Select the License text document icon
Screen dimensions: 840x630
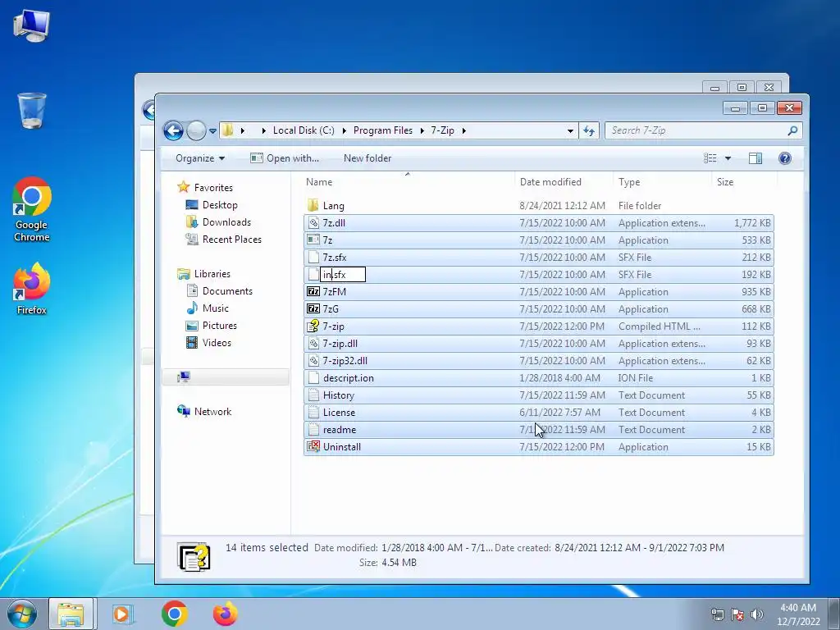tap(313, 413)
